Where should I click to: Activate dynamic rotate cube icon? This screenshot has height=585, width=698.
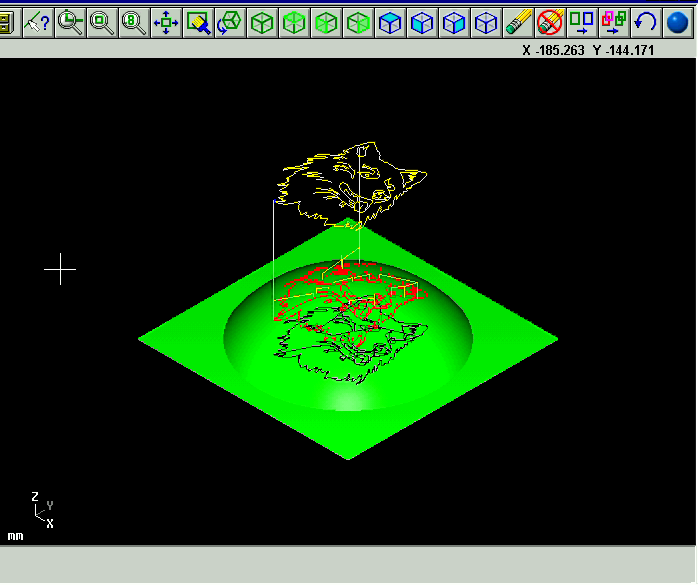(230, 22)
